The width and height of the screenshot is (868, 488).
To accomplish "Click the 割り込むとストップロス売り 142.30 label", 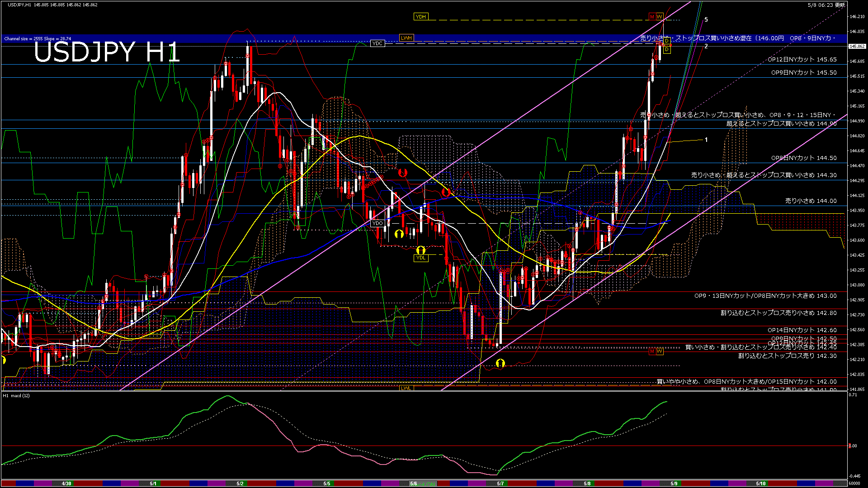I will (x=788, y=356).
